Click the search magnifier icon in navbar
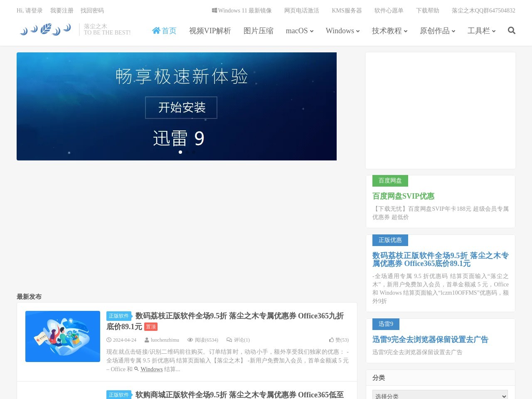This screenshot has height=399, width=532. [x=512, y=30]
